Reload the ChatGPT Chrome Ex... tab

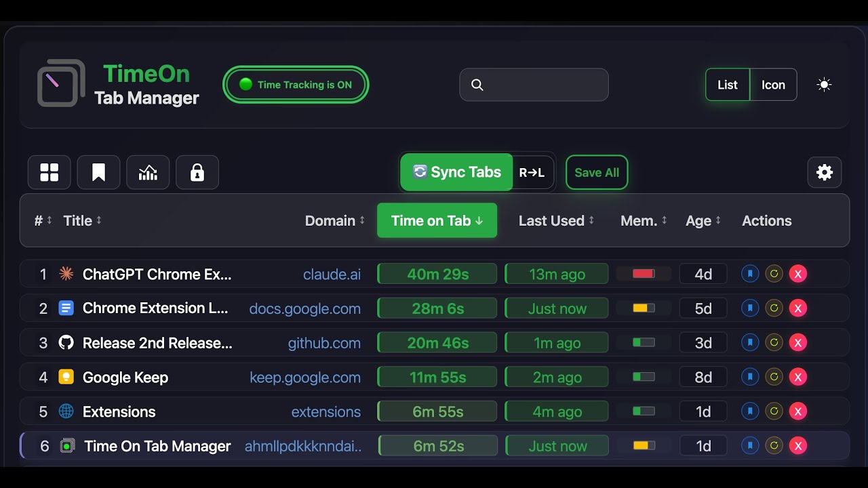click(774, 274)
